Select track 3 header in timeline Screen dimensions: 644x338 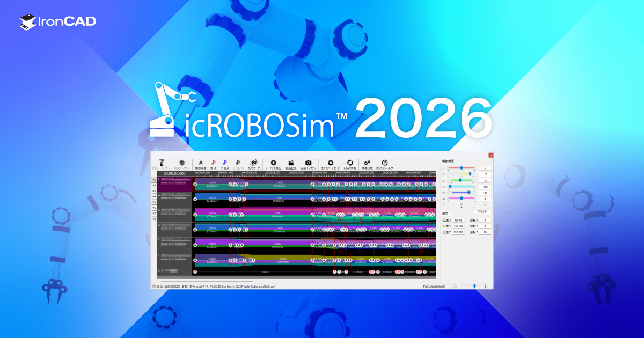pyautogui.click(x=174, y=215)
